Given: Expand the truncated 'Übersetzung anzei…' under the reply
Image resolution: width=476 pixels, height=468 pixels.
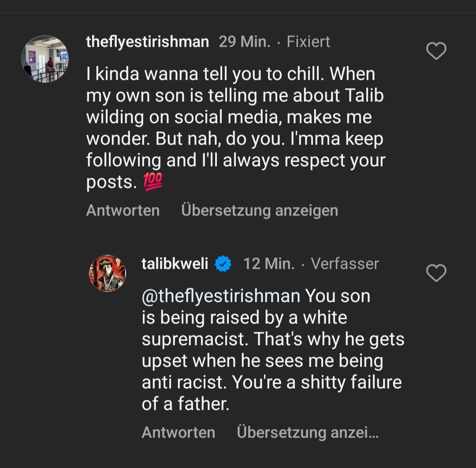Looking at the screenshot, I should pos(307,432).
